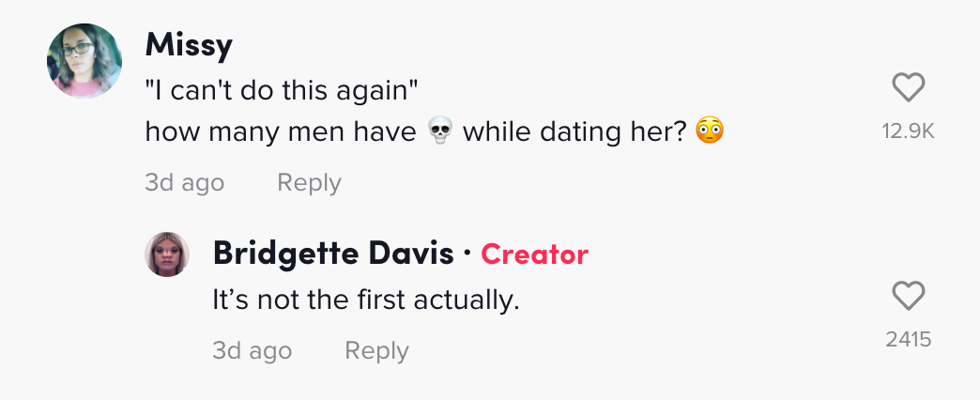Open the Bridgette Davis username link
Screen dimensions: 980x400
[x=333, y=254]
